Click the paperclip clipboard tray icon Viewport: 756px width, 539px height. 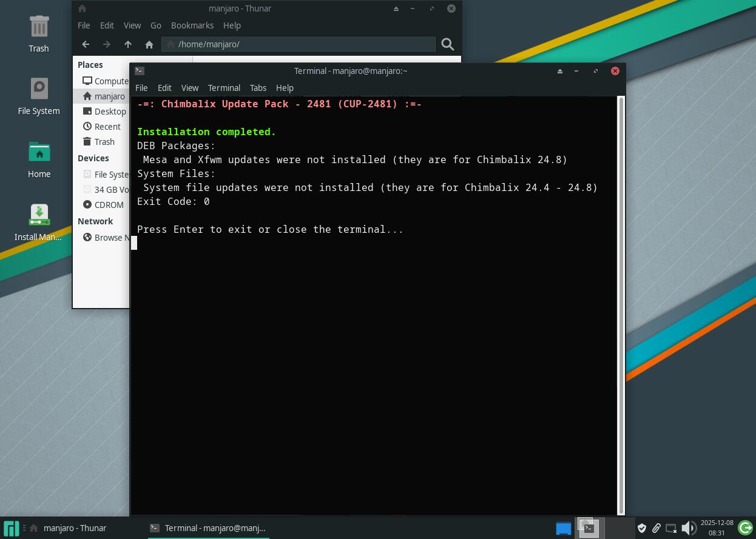656,528
